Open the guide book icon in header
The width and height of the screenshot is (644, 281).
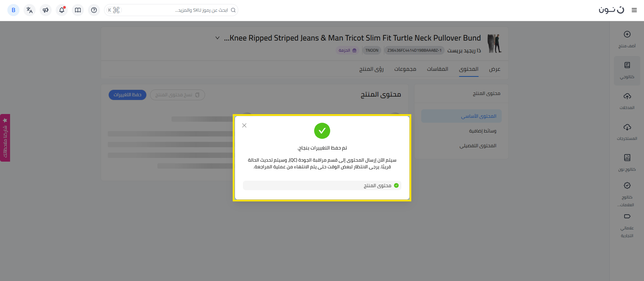(x=78, y=10)
